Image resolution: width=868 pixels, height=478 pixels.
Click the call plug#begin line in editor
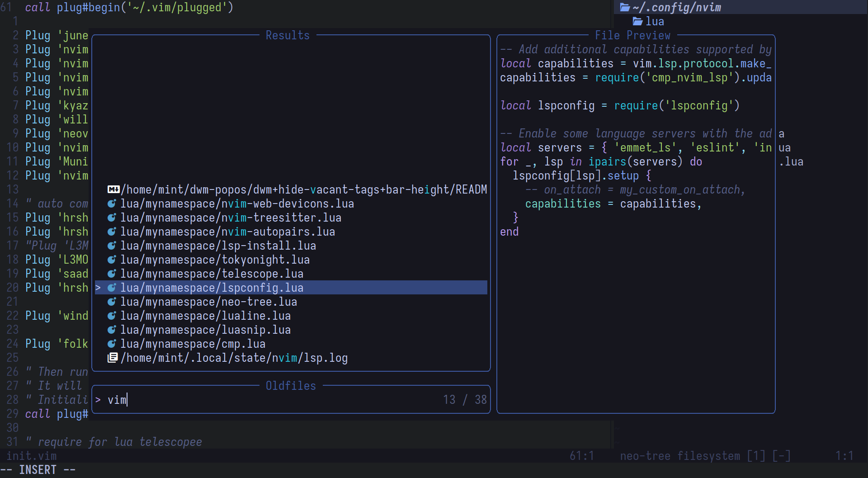(129, 7)
